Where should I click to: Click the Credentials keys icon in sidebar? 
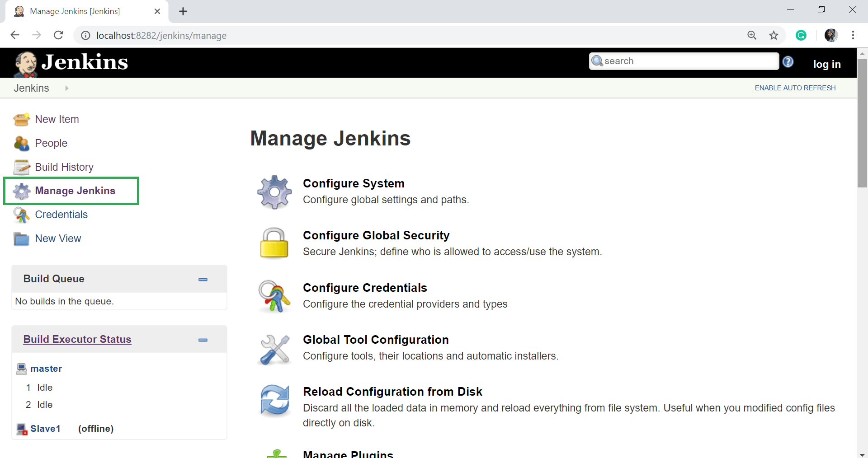click(21, 215)
